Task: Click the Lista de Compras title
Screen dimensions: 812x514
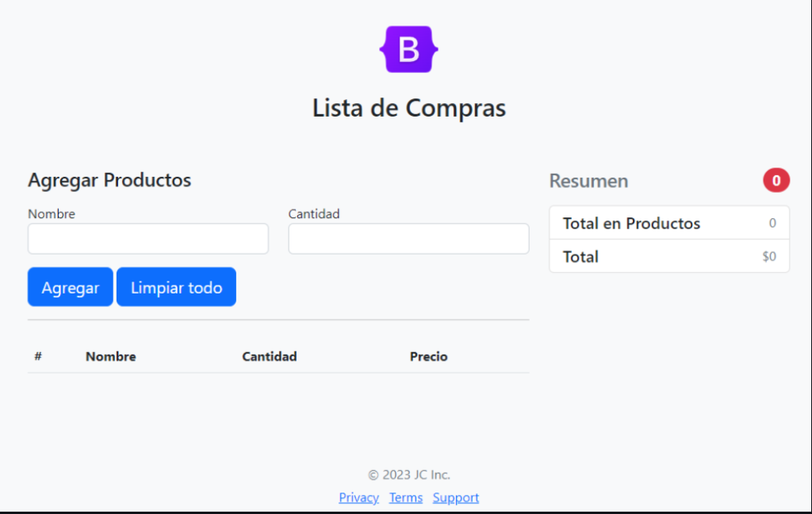Action: tap(409, 108)
